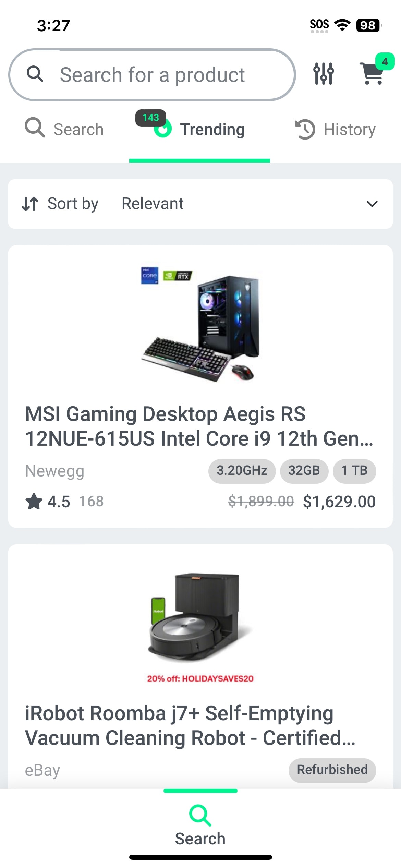Select the 3.20GHz spec tag
The image size is (401, 868).
(x=242, y=471)
